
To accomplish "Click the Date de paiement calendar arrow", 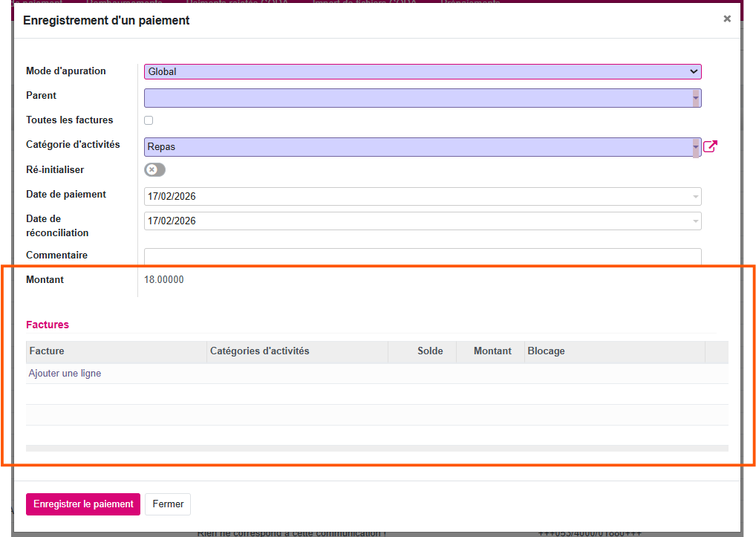I will [696, 197].
